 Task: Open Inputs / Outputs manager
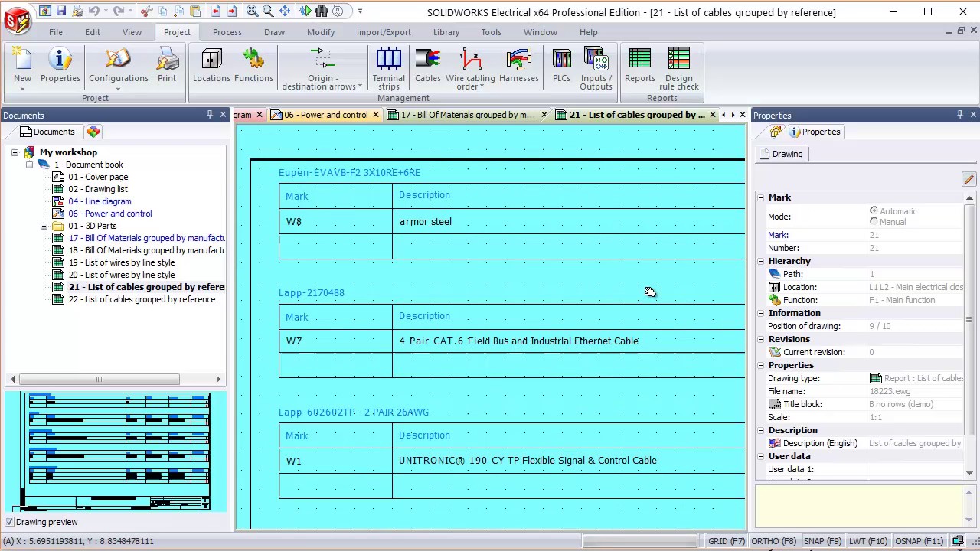pos(596,69)
